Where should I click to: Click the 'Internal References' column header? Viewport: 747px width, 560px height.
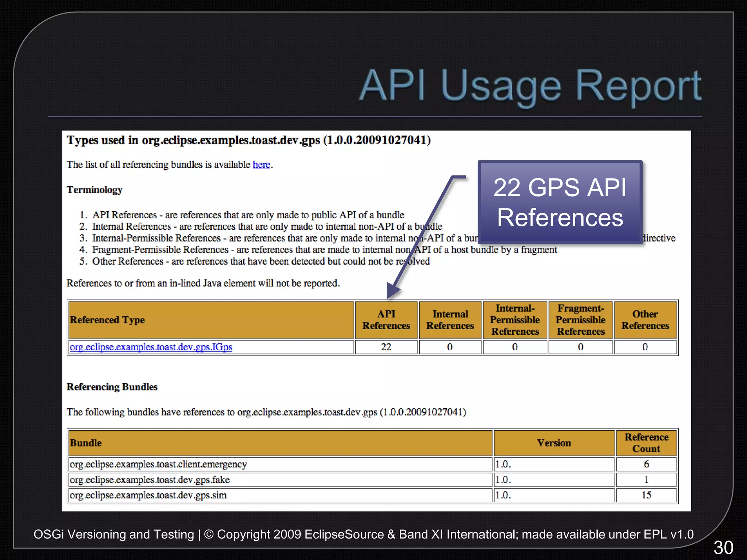(450, 320)
